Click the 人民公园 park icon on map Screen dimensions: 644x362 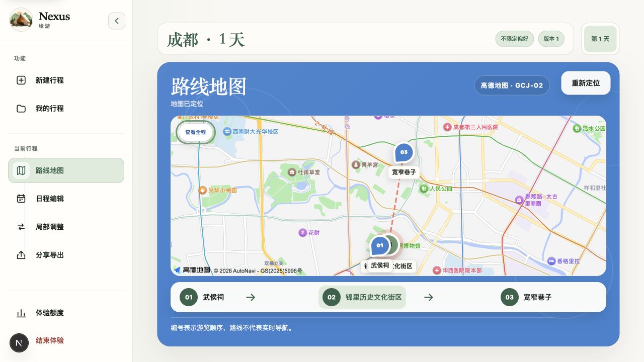pyautogui.click(x=424, y=189)
